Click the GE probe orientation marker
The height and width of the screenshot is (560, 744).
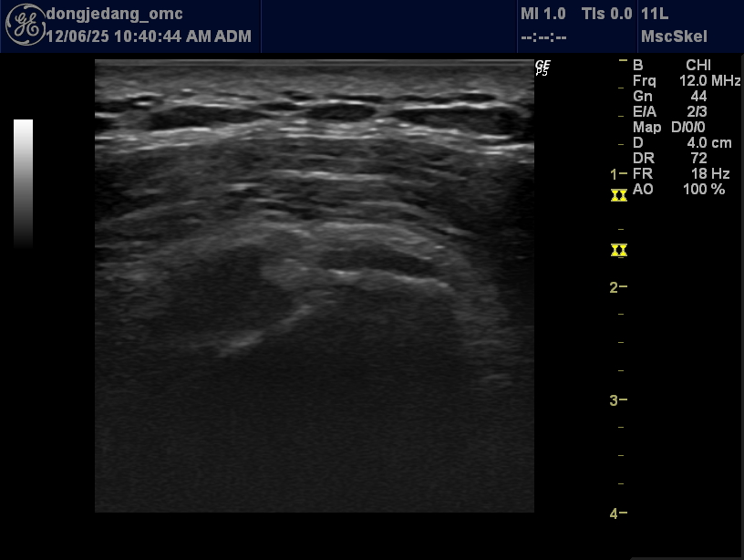(542, 67)
